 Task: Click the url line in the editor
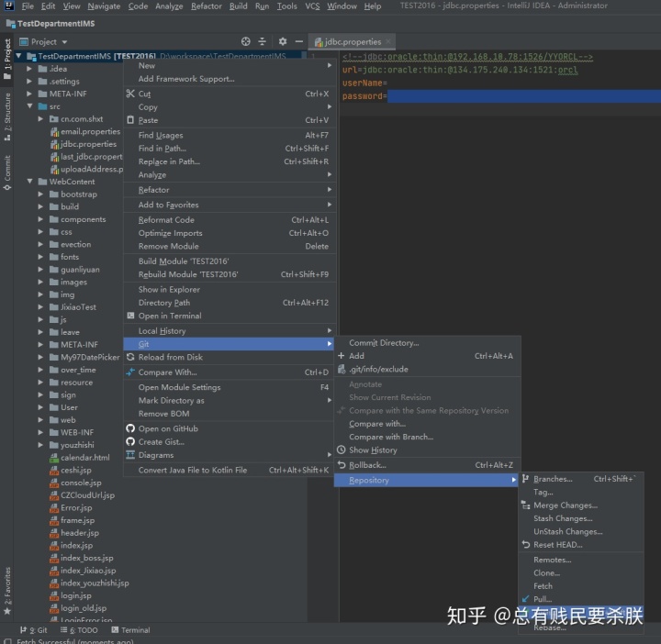tap(460, 70)
